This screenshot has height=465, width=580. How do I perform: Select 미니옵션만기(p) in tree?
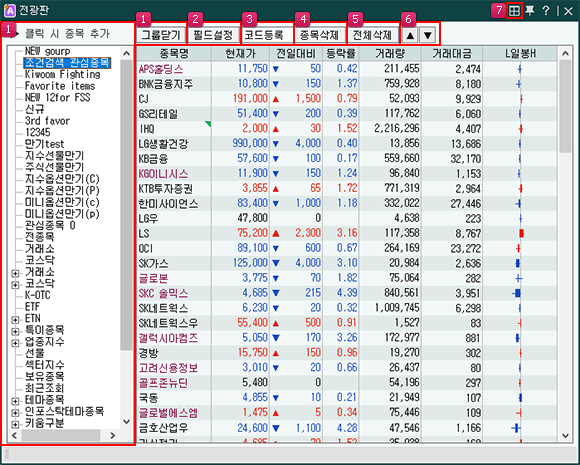click(x=62, y=213)
